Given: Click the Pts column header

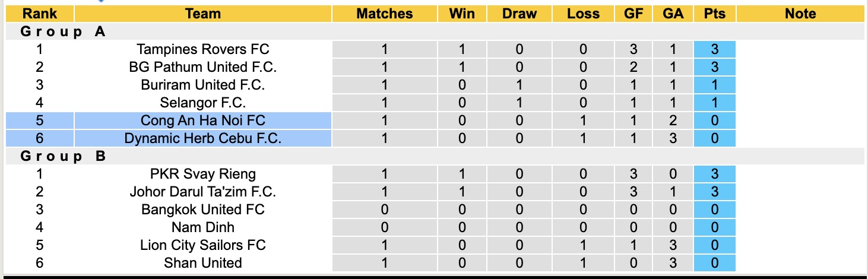Looking at the screenshot, I should [714, 14].
